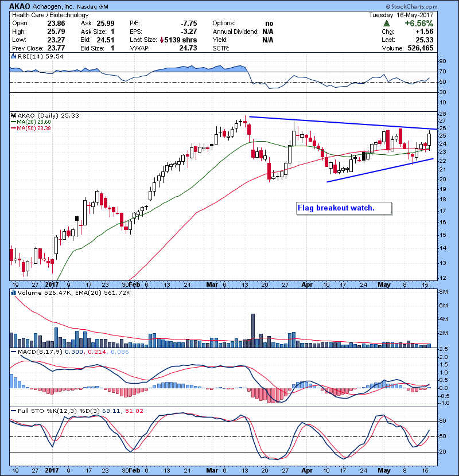Click the AKAO (Daily) 25.33 chart label
This screenshot has width=459, height=476.
(x=48, y=115)
